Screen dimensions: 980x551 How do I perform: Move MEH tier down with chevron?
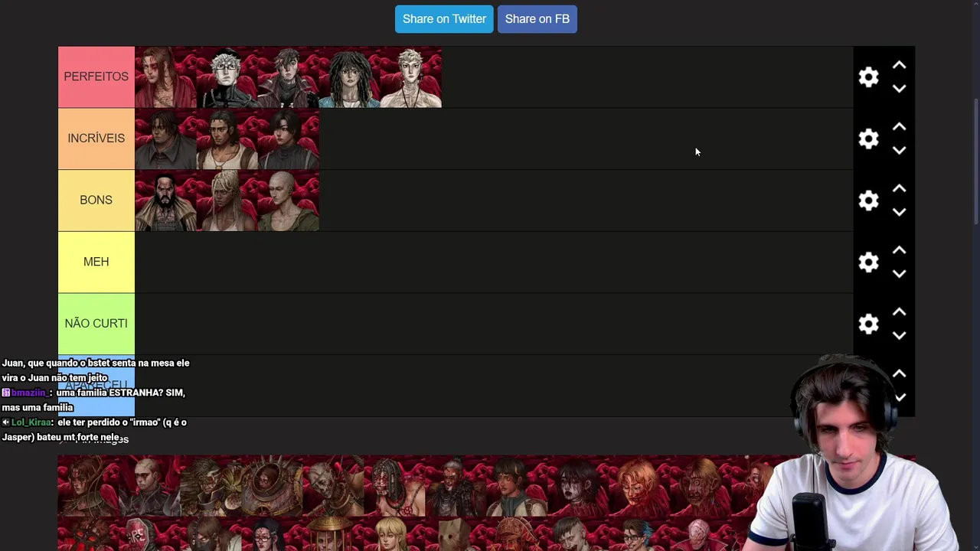click(899, 274)
